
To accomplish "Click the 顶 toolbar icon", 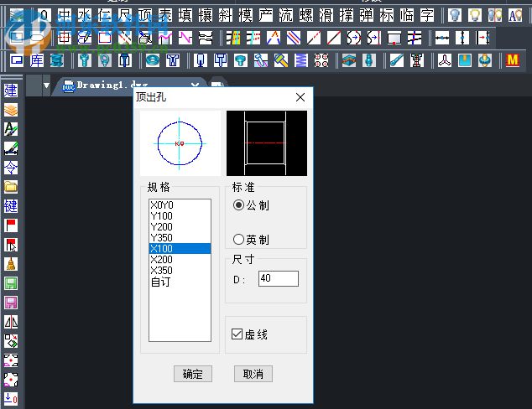I will [x=145, y=15].
